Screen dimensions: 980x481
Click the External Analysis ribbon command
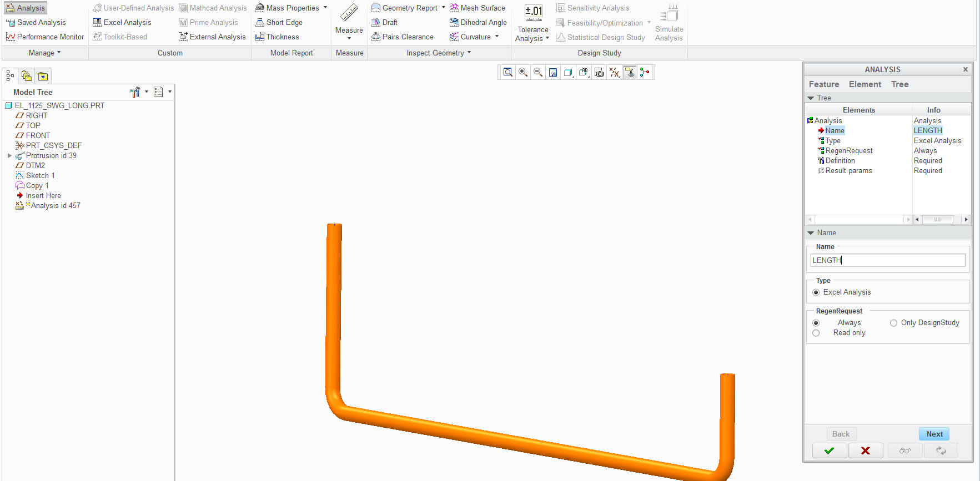point(212,37)
